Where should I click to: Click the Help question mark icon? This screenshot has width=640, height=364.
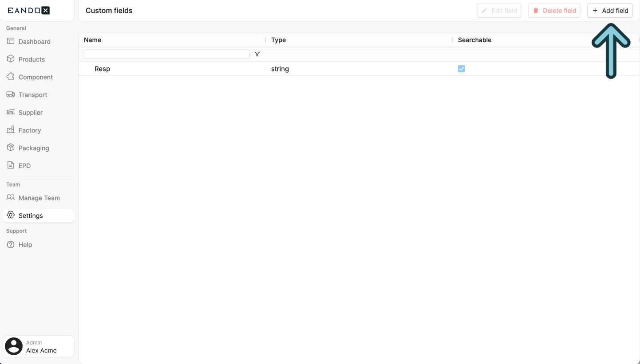pos(10,244)
